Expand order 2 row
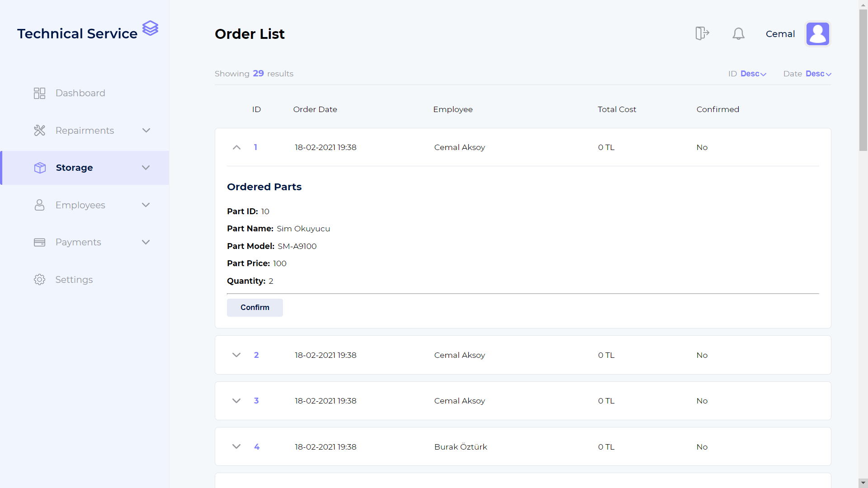The height and width of the screenshot is (488, 868). [x=236, y=355]
